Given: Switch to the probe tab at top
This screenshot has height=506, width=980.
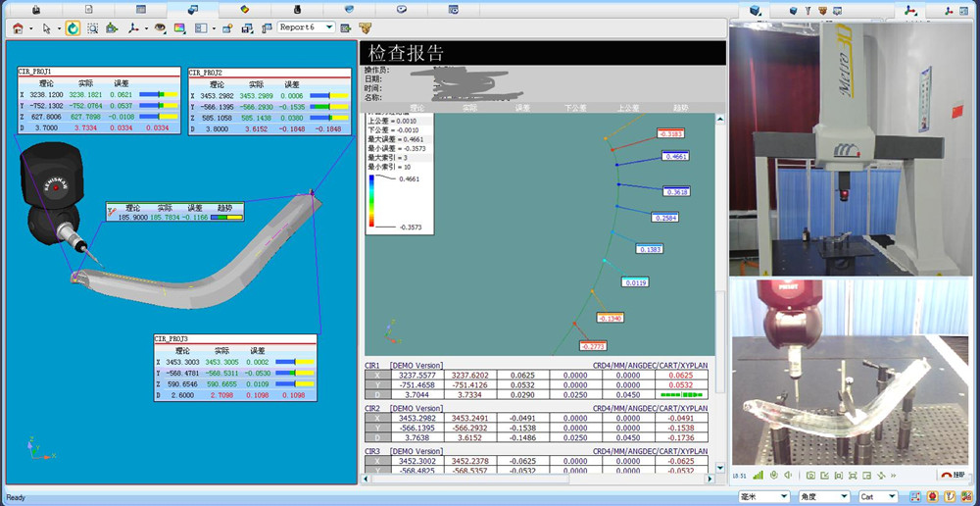Looking at the screenshot, I should pyautogui.click(x=806, y=10).
